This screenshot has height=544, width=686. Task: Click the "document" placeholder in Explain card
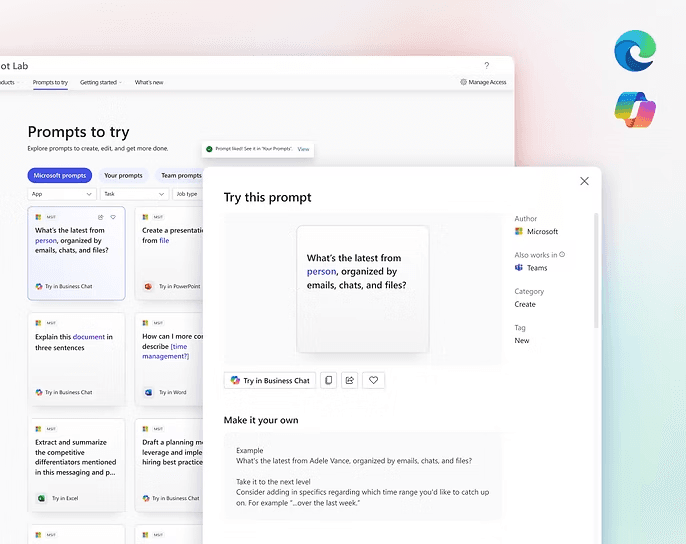pyautogui.click(x=89, y=337)
